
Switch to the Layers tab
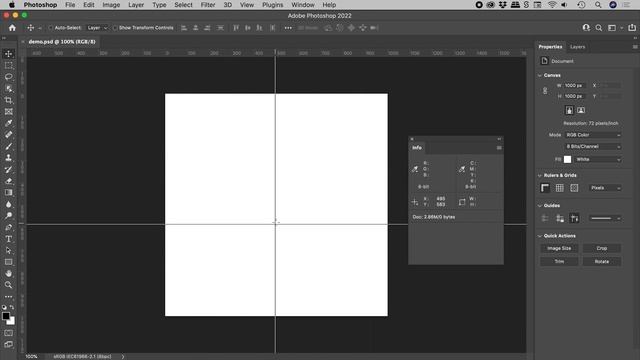578,47
